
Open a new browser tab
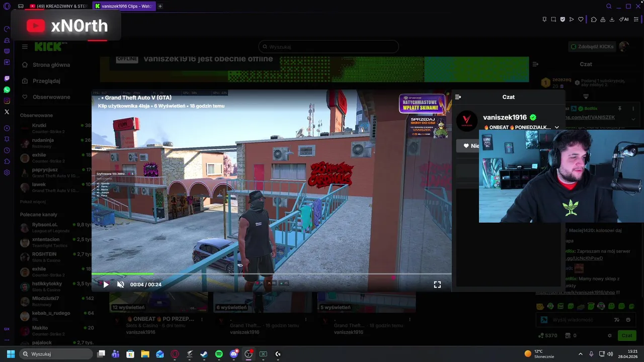point(160,7)
